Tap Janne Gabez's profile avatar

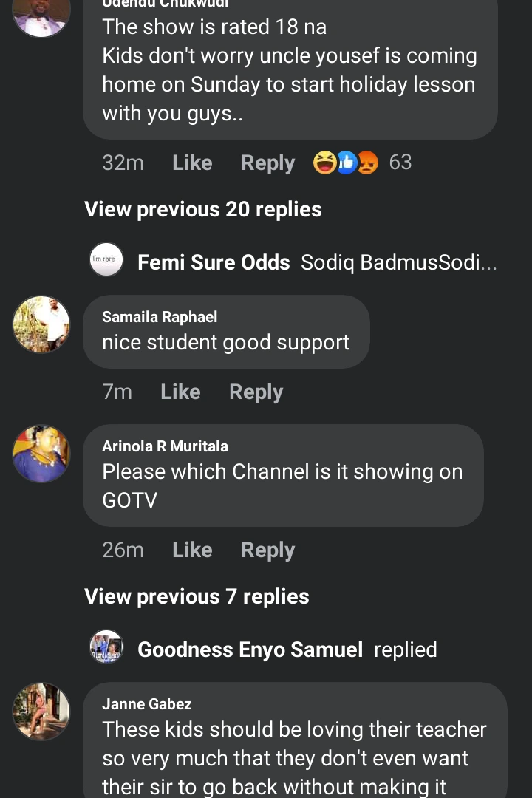click(41, 712)
